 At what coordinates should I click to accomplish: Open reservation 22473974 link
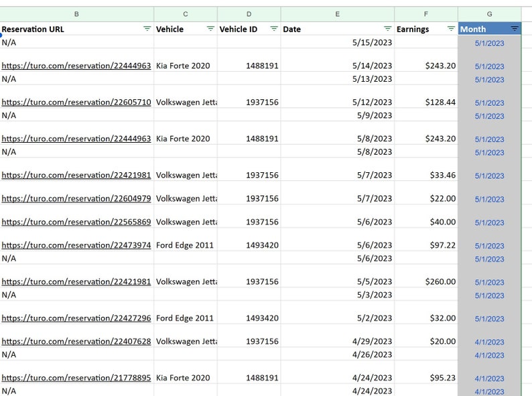point(76,245)
